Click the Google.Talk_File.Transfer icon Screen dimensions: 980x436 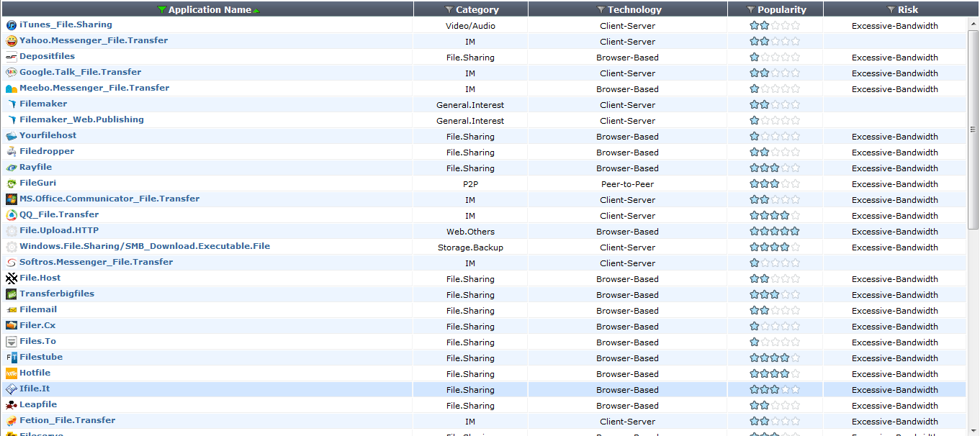point(11,73)
